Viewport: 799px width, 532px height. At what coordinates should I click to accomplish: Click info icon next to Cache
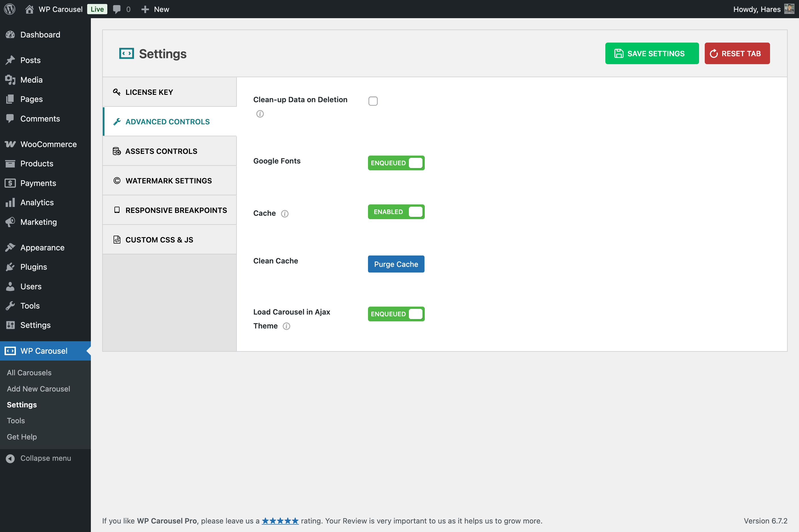pyautogui.click(x=285, y=213)
